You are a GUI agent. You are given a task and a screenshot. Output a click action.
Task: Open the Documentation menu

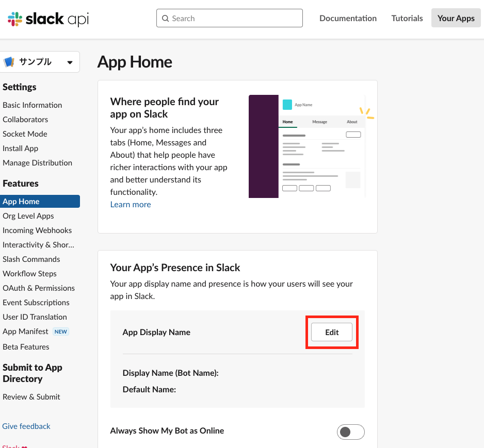348,18
